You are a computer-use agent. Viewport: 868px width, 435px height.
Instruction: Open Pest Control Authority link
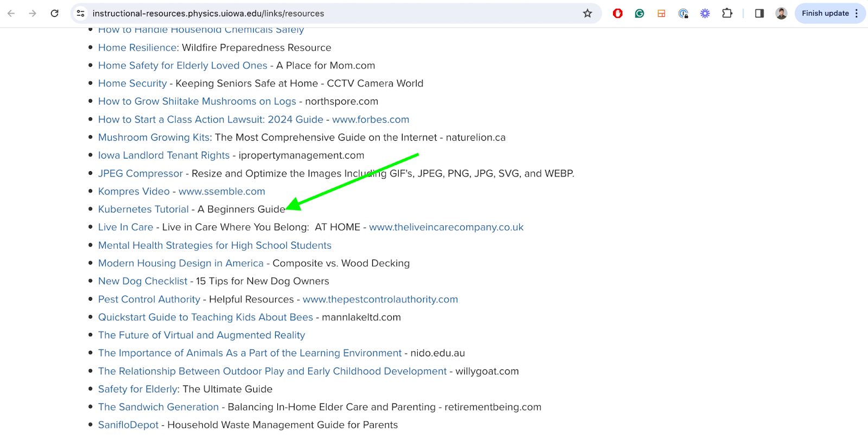tap(149, 299)
